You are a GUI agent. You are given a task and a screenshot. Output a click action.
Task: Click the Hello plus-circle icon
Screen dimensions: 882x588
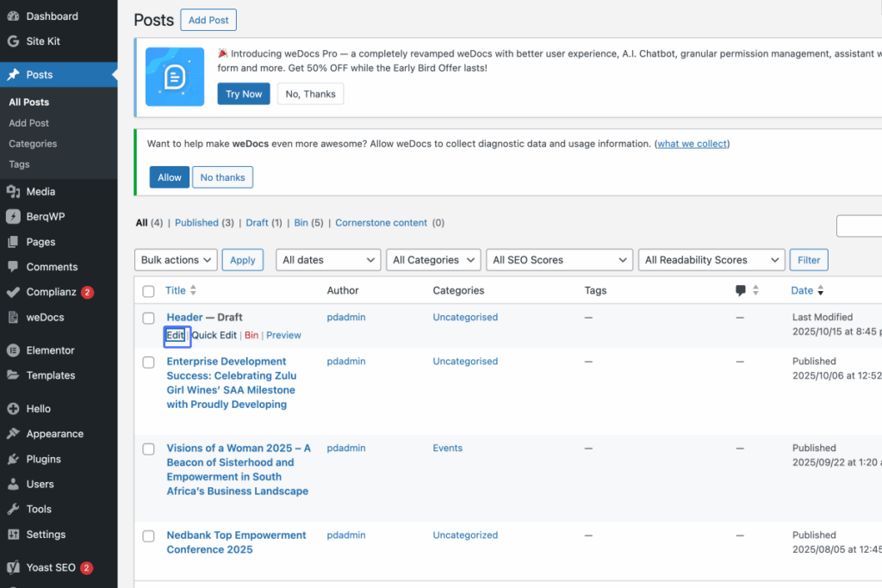[x=13, y=409]
